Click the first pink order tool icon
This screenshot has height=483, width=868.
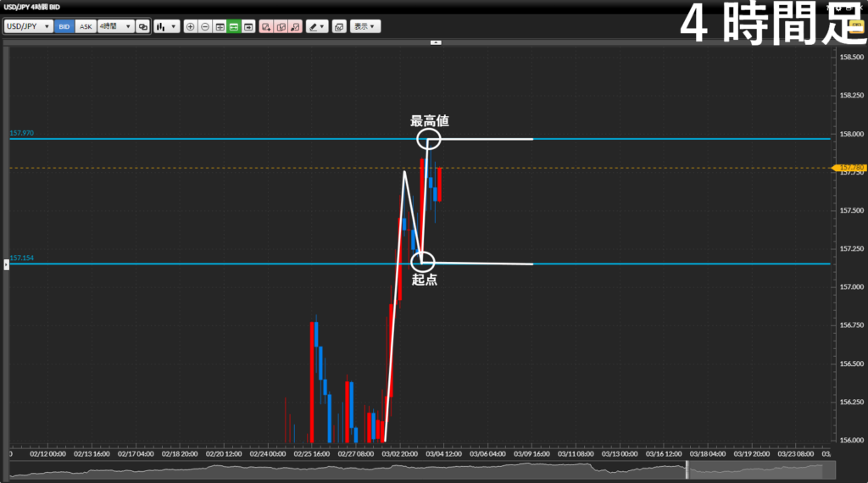(x=266, y=26)
